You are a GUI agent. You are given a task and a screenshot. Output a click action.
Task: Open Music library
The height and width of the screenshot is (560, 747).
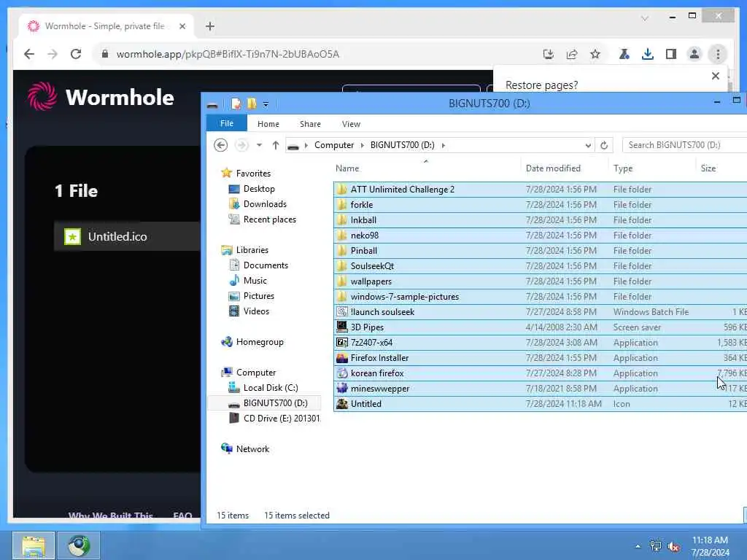[255, 281]
